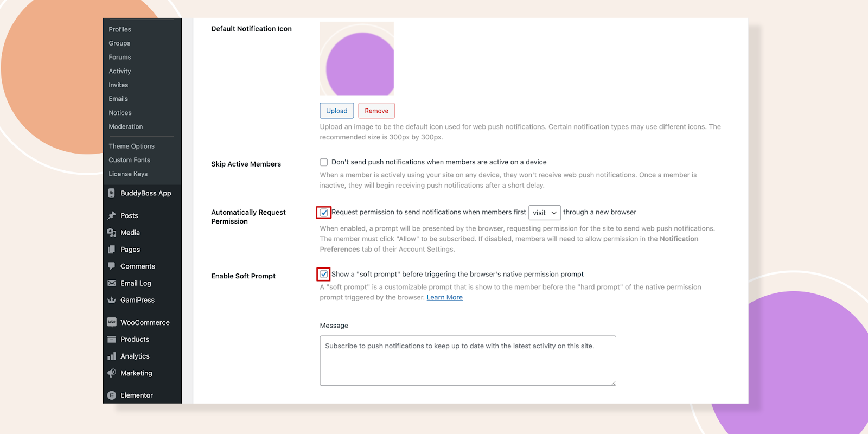
Task: Go to the Moderation menu item
Action: pos(126,127)
